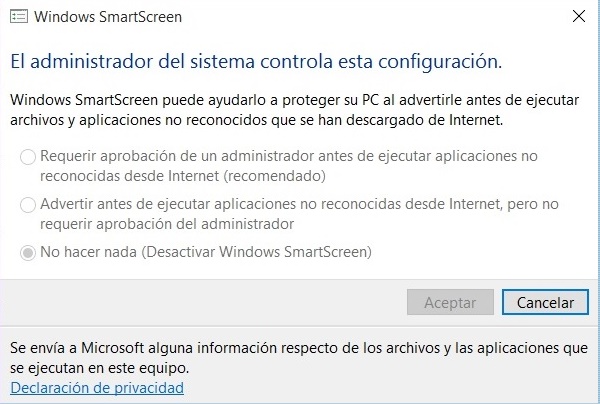Select the radio button for requiring administrator approval
600x404 pixels.
tap(26, 157)
